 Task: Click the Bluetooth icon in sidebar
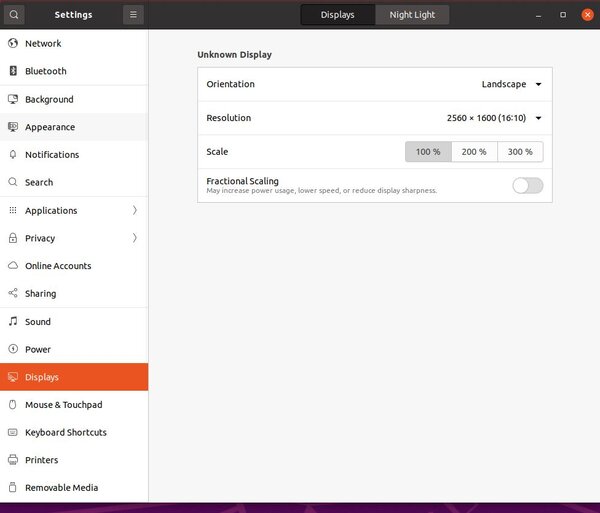pyautogui.click(x=13, y=71)
